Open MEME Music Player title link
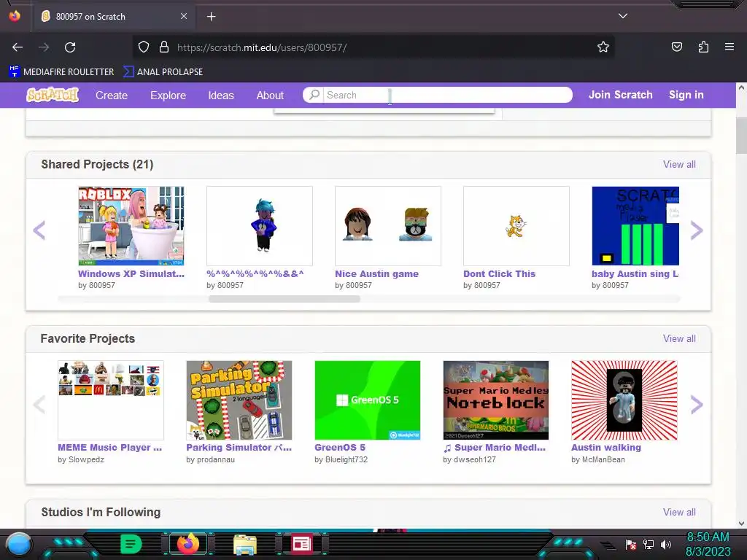The width and height of the screenshot is (747, 560). tap(110, 448)
